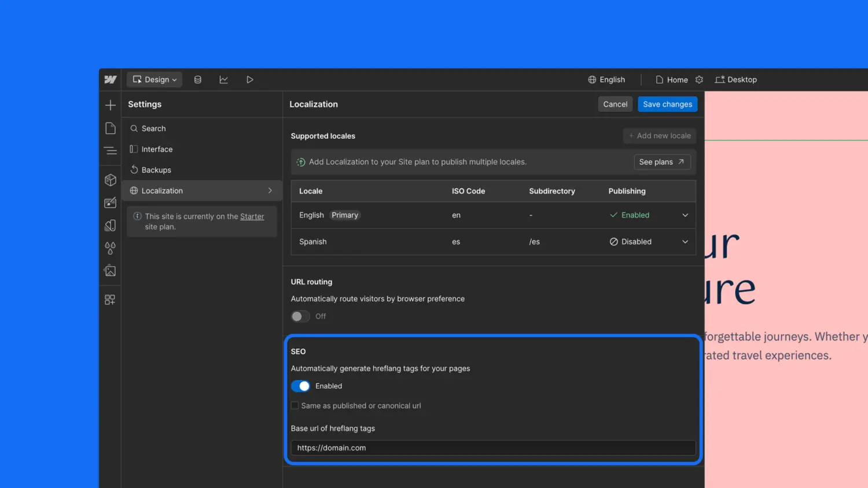
Task: Click the Save changes button
Action: pyautogui.click(x=667, y=104)
